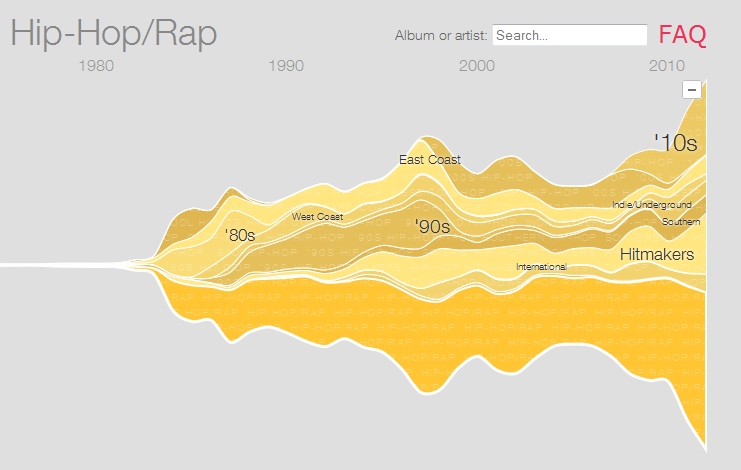Open the FAQ link
The height and width of the screenshot is (470, 741).
point(682,35)
